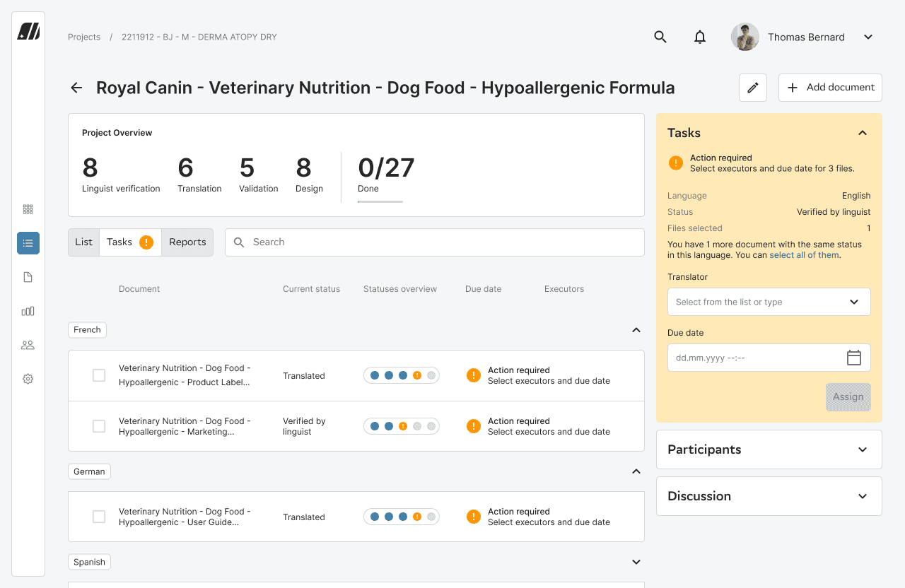Image resolution: width=905 pixels, height=588 pixels.
Task: Click the warning icon in French Product Label row
Action: pyautogui.click(x=474, y=375)
